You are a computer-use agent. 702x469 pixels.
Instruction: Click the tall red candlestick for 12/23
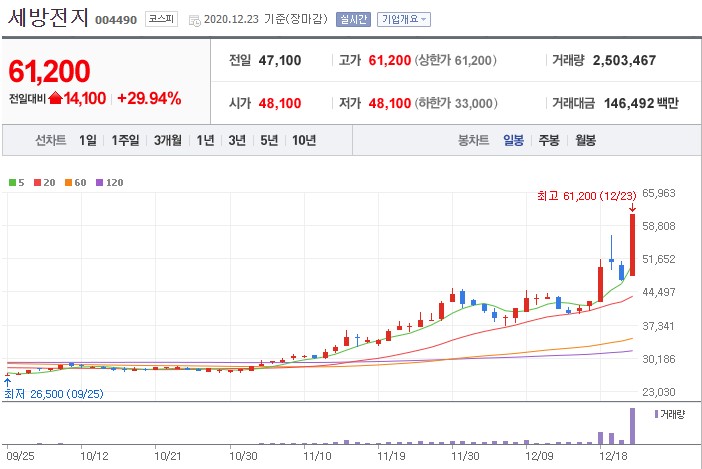tap(633, 244)
